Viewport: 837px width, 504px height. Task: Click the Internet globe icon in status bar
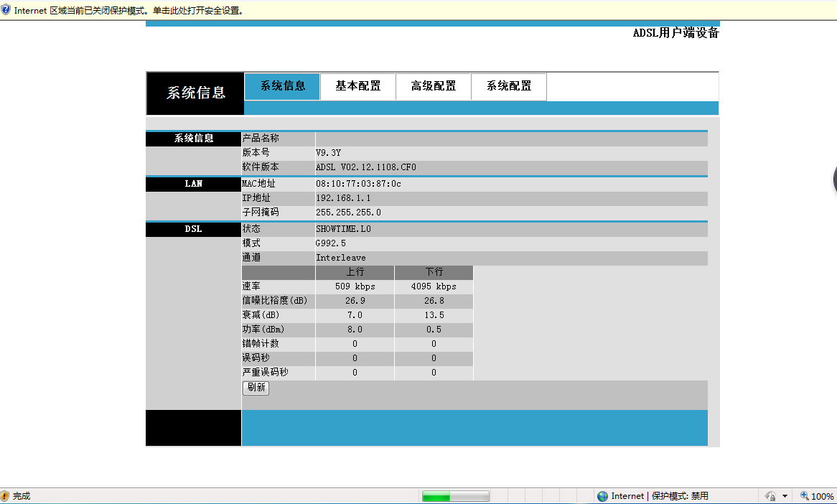(x=603, y=496)
